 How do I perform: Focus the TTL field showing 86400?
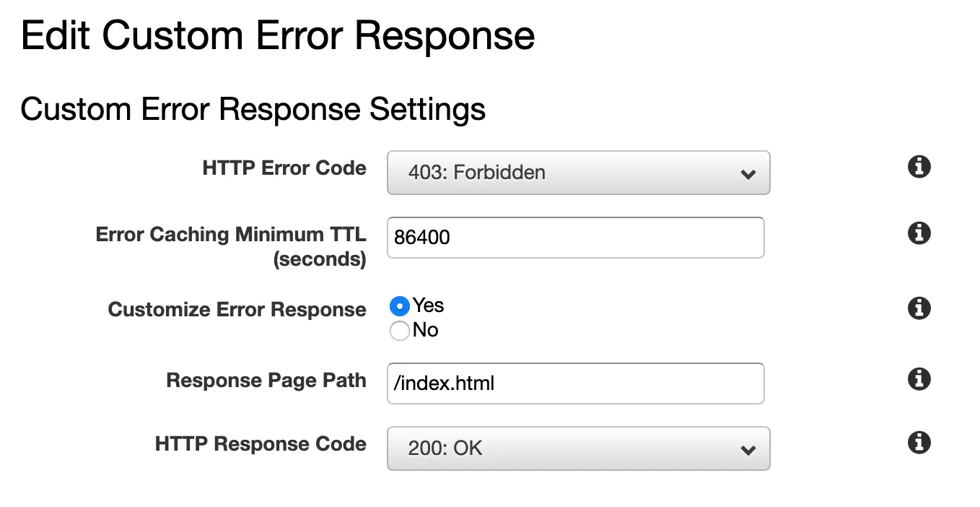pos(576,238)
